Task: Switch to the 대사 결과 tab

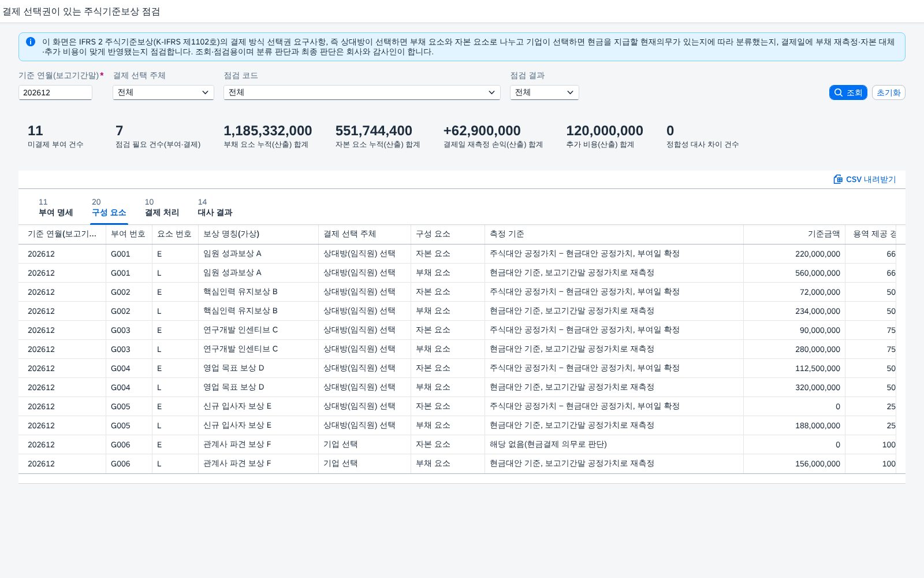Action: coord(215,208)
